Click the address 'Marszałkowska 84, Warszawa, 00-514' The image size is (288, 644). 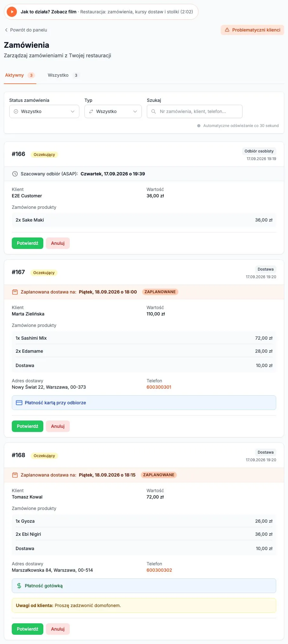point(52,570)
